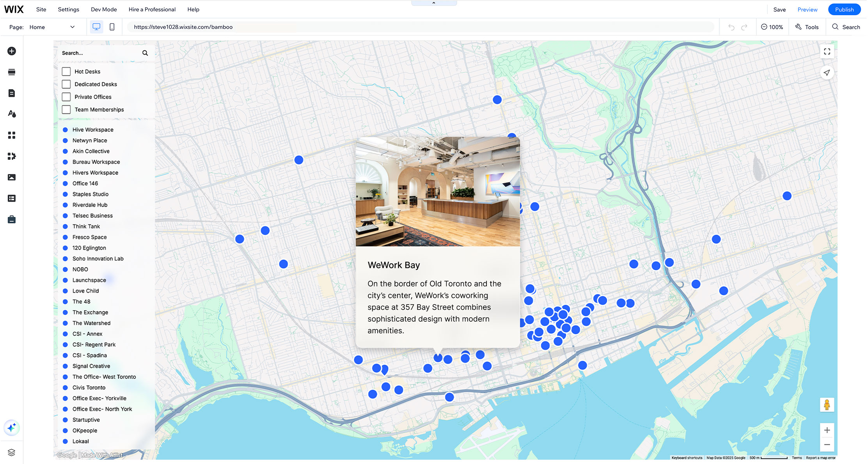Collapse the top bar chevron handle
Image resolution: width=868 pixels, height=464 pixels.
(433, 3)
